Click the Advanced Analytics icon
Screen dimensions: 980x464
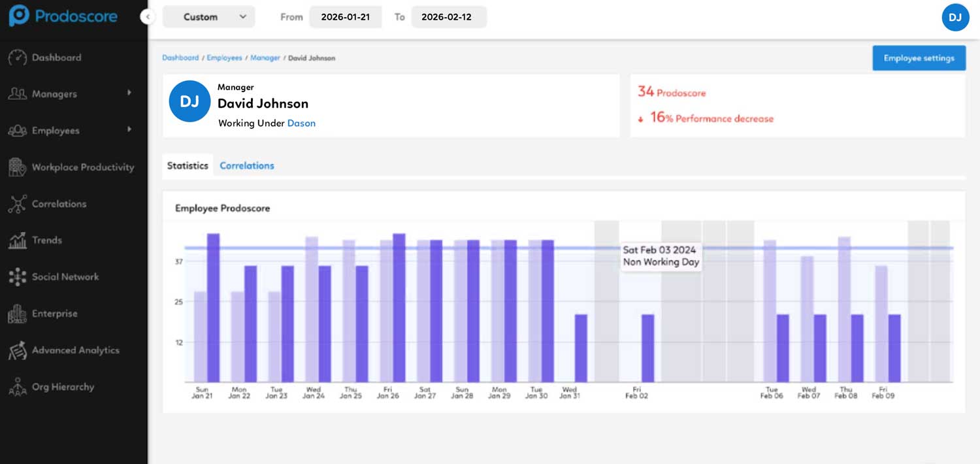coord(18,350)
